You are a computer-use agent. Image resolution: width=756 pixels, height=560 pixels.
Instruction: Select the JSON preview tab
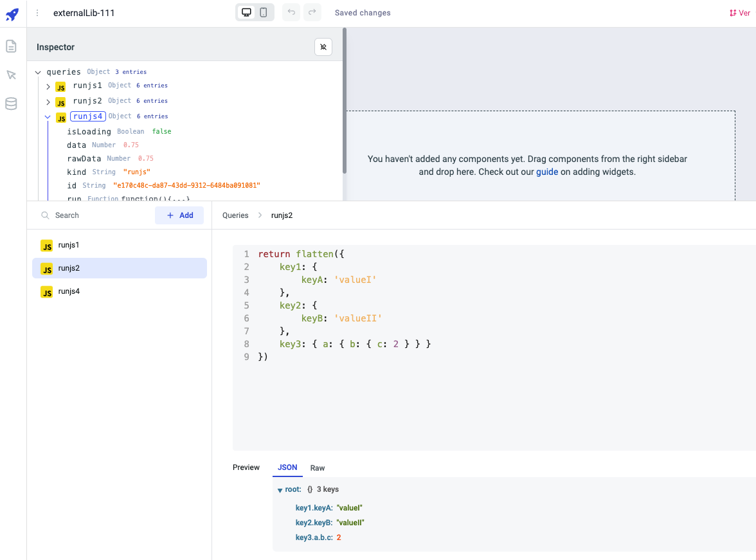[287, 468]
